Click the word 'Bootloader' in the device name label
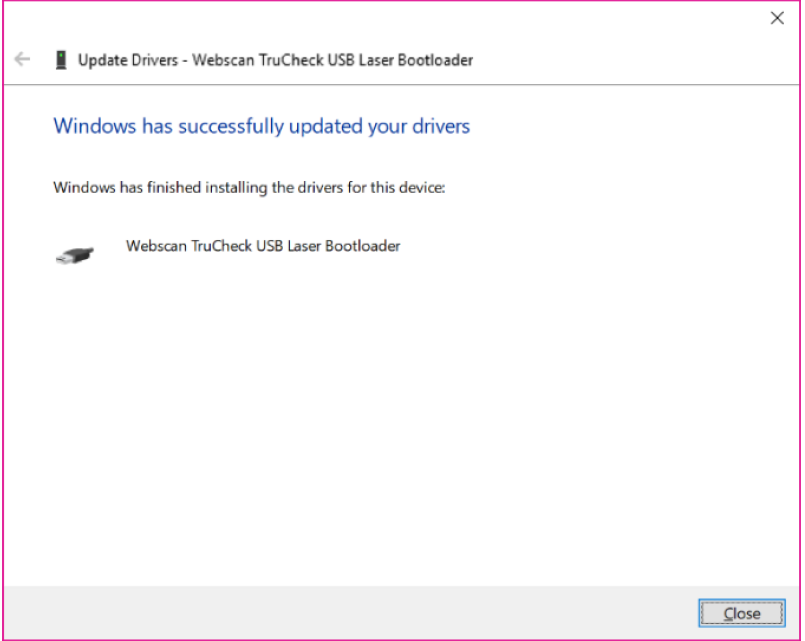 coord(364,245)
